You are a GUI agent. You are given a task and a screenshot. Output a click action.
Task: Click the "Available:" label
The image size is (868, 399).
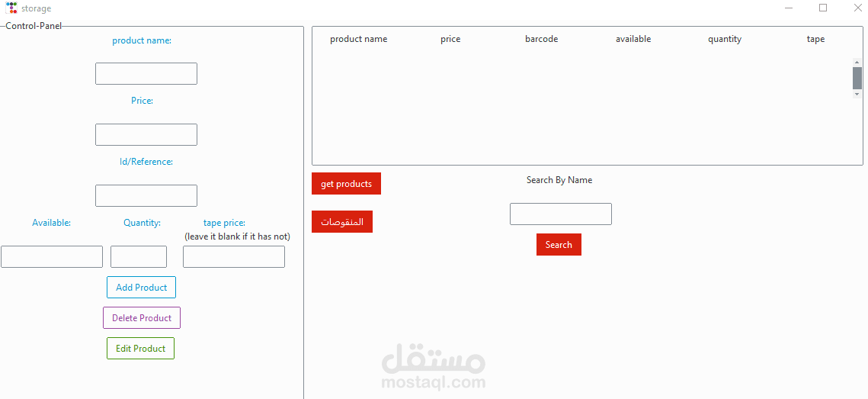point(52,222)
